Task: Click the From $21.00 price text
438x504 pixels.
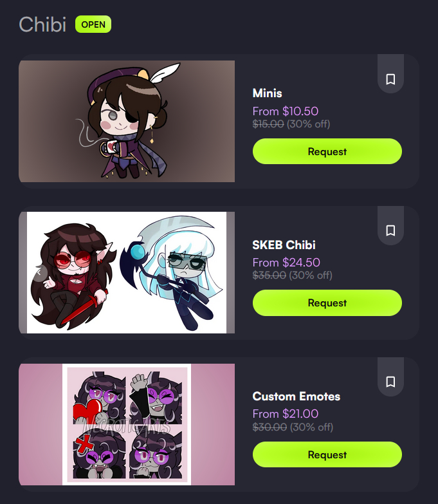Action: click(x=286, y=414)
